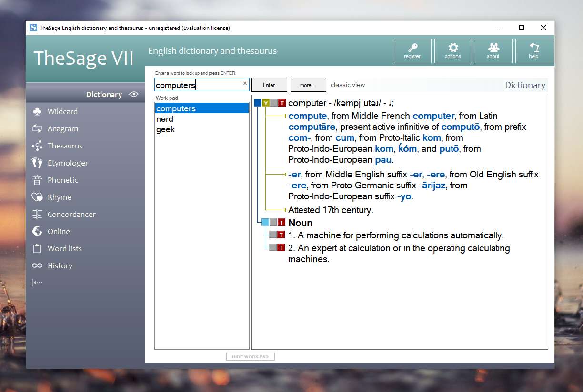
Task: Play pronunciation via the music note
Action: [391, 103]
